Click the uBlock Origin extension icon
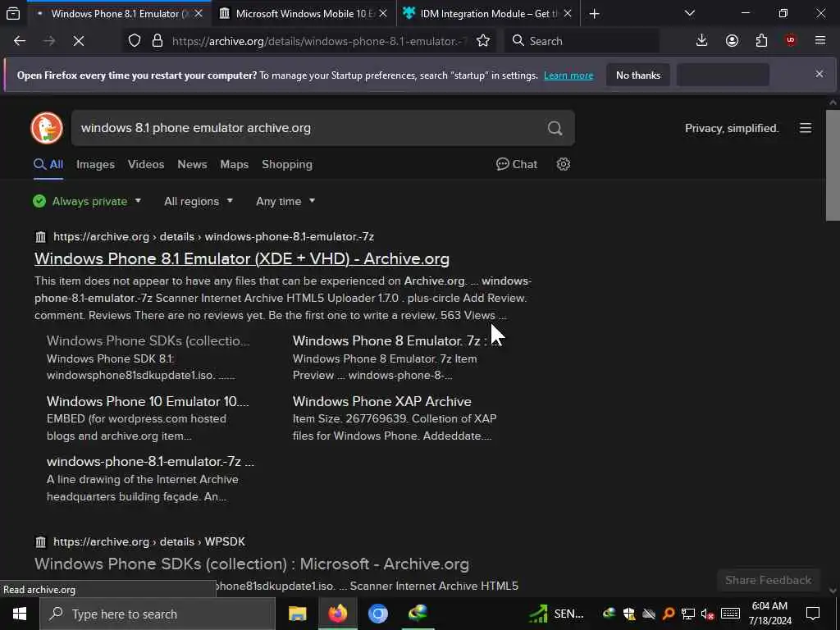Screen dimensions: 840x630 [x=791, y=41]
